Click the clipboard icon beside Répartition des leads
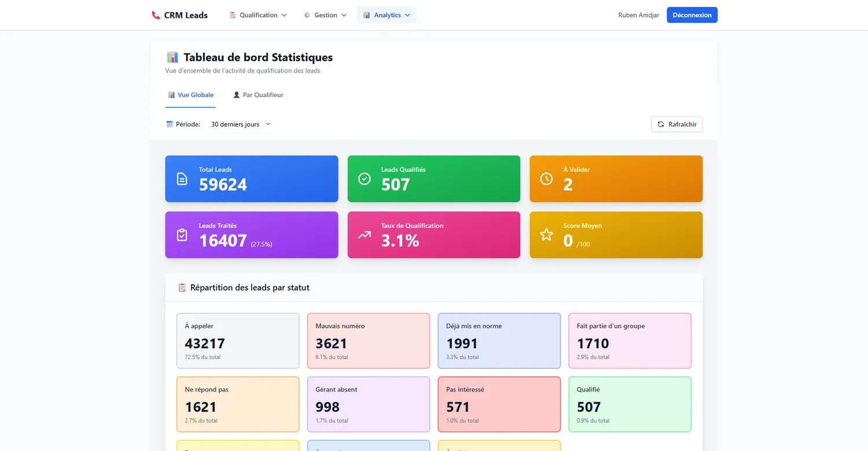Viewport: 868px width, 451px height. [182, 288]
